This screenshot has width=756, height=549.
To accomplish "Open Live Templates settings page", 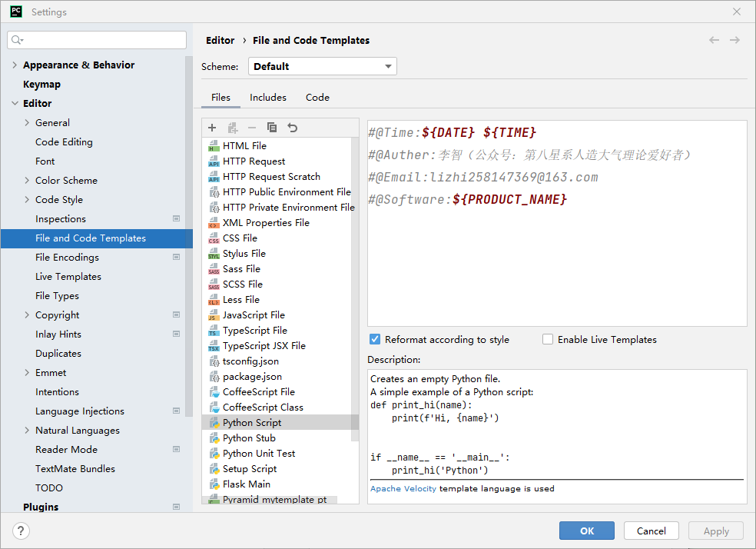I will (68, 277).
